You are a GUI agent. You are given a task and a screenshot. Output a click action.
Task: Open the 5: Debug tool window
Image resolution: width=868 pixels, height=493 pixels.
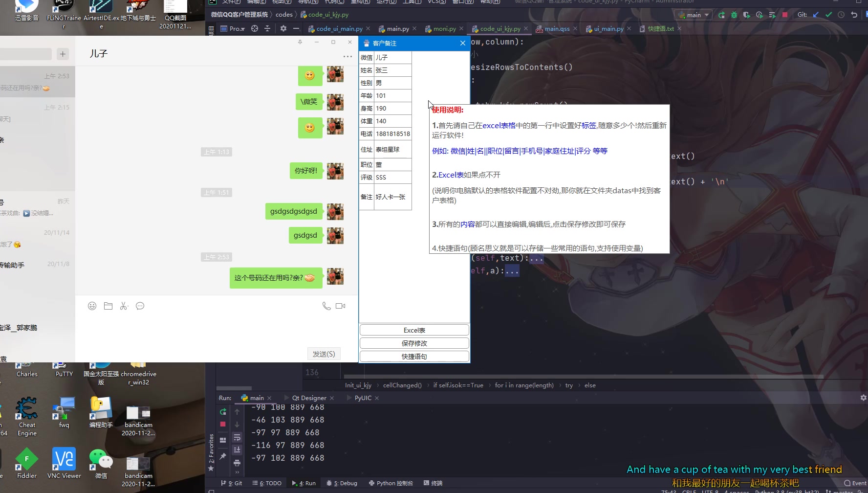pyautogui.click(x=342, y=483)
